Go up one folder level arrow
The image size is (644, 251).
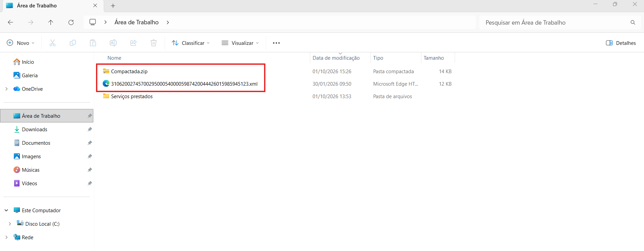(x=51, y=22)
